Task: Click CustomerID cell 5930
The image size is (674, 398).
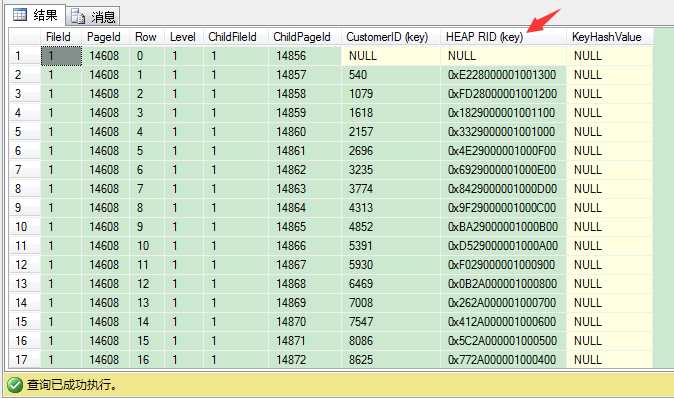Action: pyautogui.click(x=391, y=265)
